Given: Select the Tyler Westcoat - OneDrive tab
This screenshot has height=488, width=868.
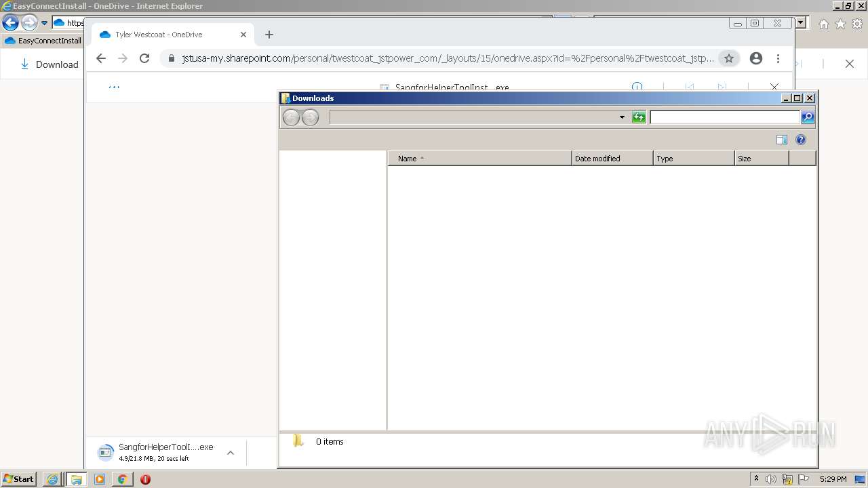Looking at the screenshot, I should (174, 35).
